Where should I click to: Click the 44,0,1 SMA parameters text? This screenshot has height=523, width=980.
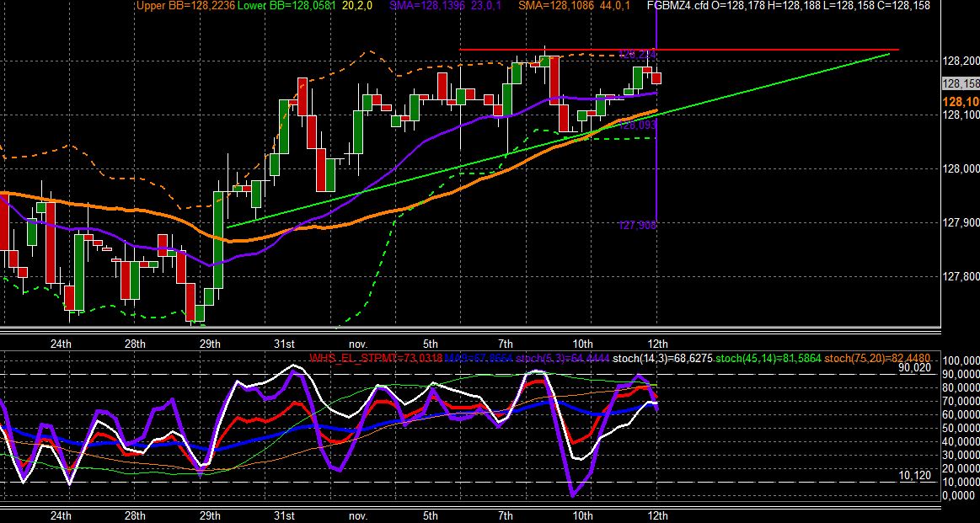614,6
